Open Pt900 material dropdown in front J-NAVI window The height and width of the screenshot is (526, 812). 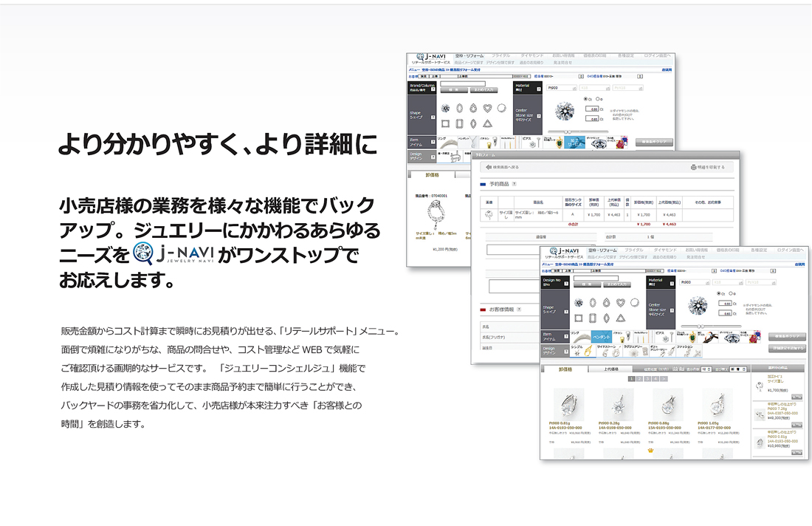coord(695,282)
